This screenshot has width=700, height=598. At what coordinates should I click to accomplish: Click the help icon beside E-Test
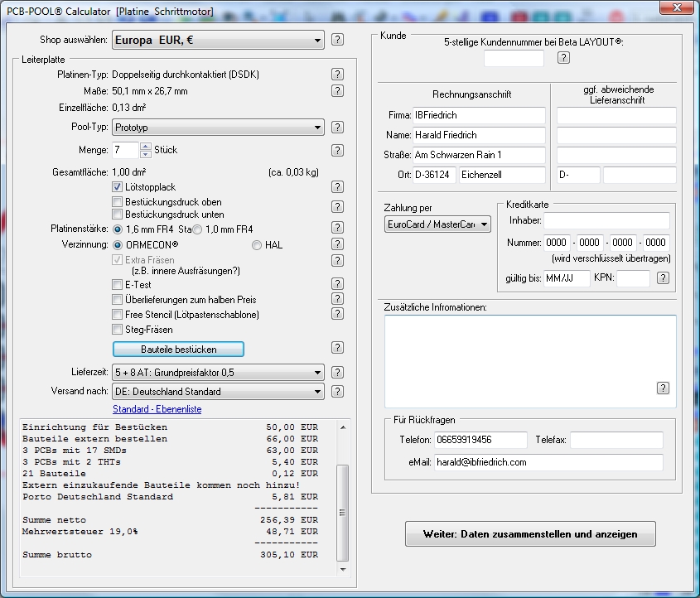[x=337, y=285]
